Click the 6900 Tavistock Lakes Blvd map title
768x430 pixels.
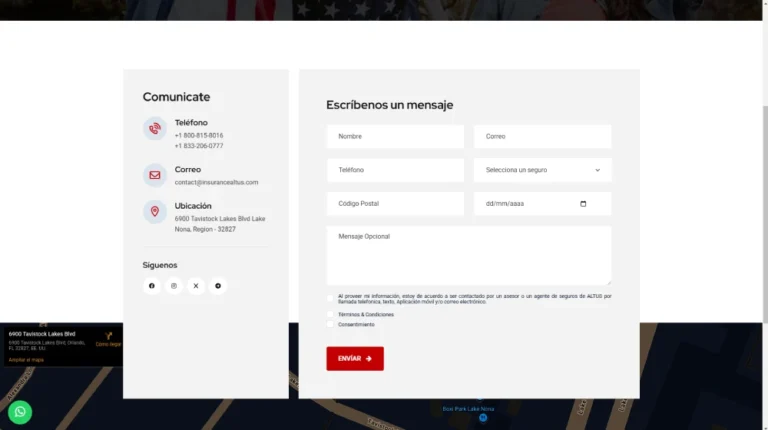tap(42, 334)
